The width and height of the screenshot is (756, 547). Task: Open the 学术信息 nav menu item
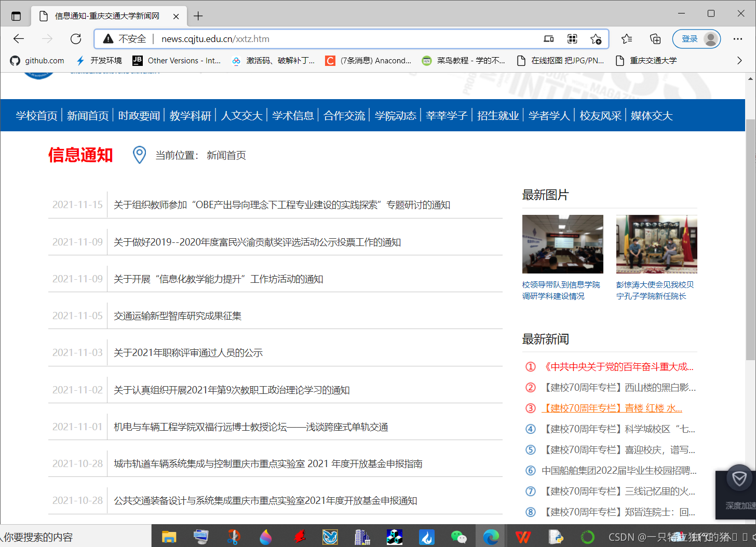tap(293, 116)
